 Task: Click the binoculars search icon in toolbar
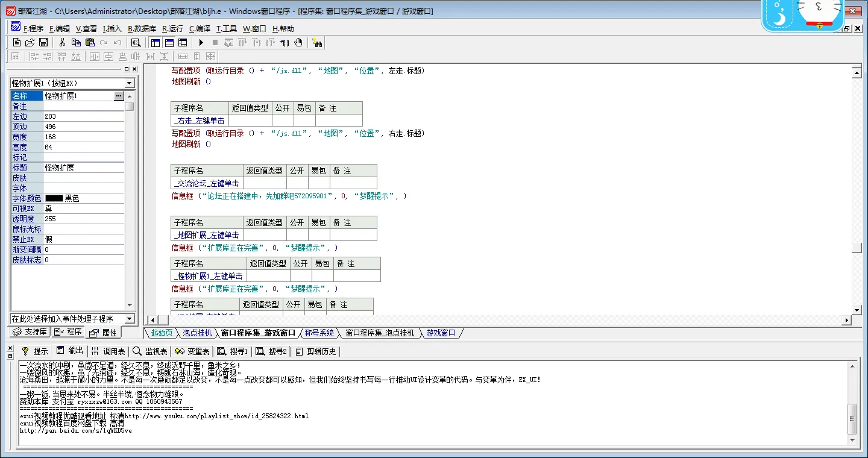[318, 43]
